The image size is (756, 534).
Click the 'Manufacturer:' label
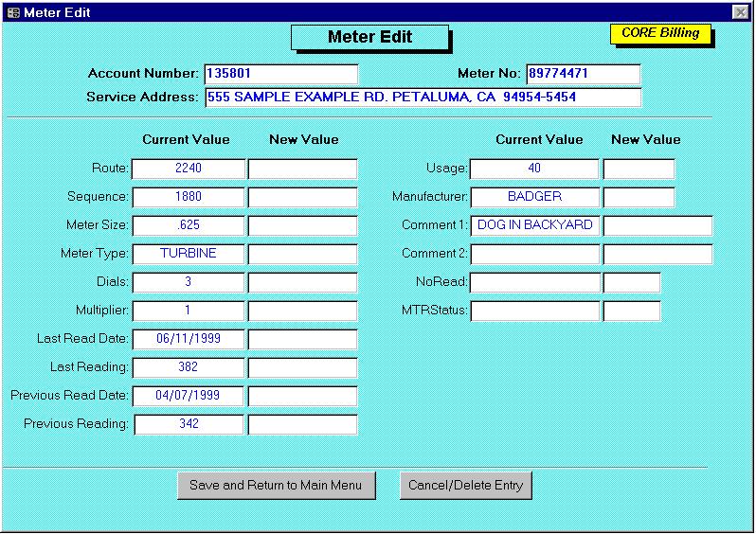pos(429,197)
